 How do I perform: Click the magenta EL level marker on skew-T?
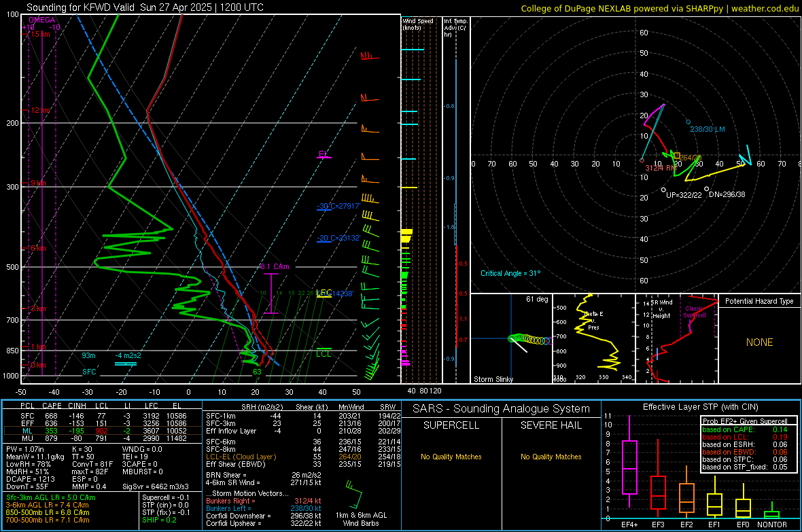tap(324, 154)
